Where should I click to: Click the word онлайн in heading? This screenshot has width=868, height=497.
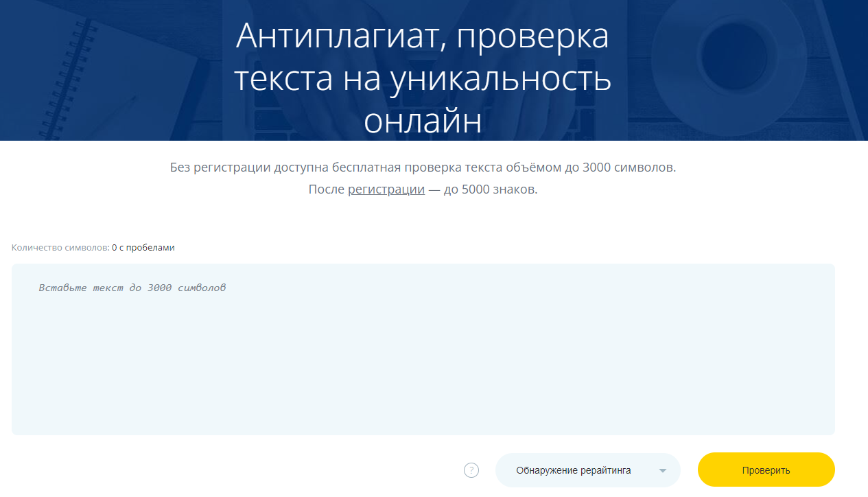(x=422, y=120)
